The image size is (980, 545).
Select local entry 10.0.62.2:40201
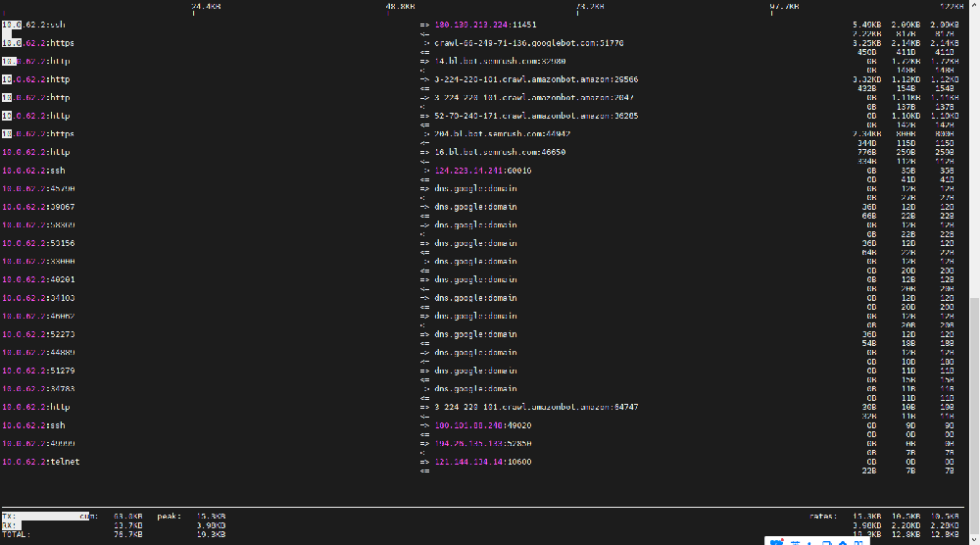tap(38, 279)
